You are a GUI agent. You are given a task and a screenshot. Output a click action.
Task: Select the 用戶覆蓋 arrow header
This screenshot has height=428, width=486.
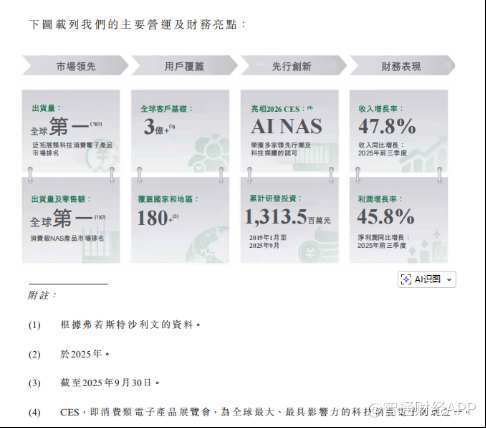pos(184,65)
